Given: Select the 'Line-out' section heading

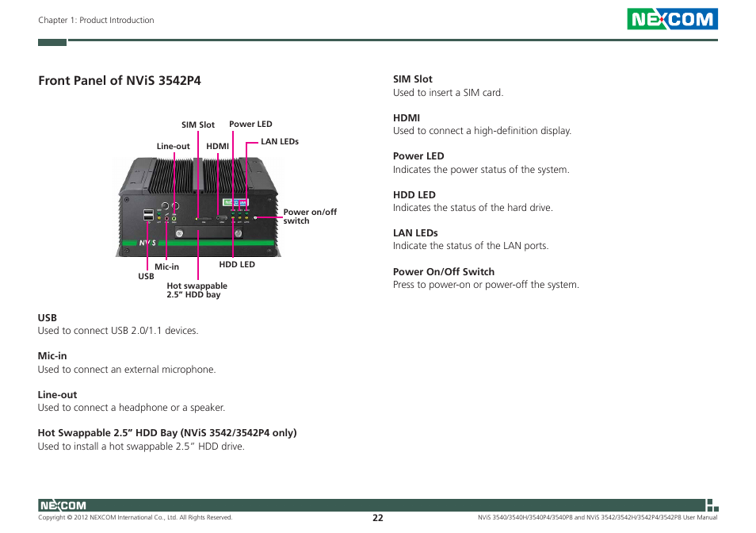Looking at the screenshot, I should pyautogui.click(x=57, y=394).
